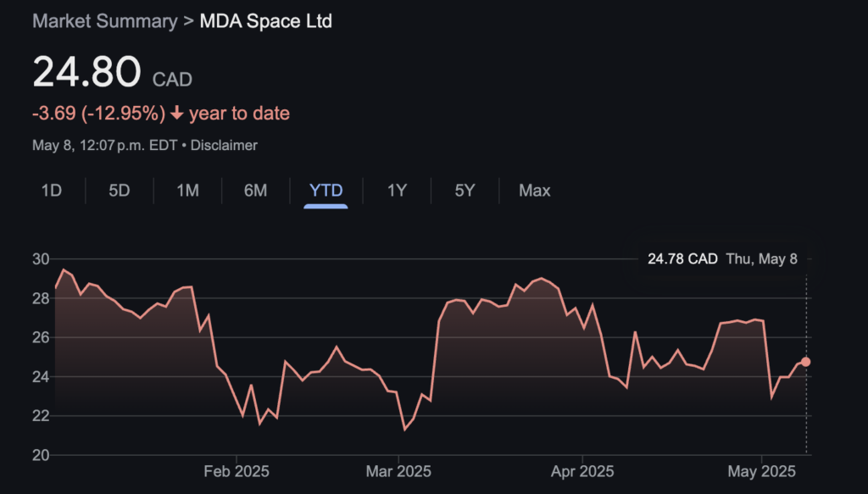Click the red down arrow icon
The image size is (868, 494).
click(x=176, y=114)
